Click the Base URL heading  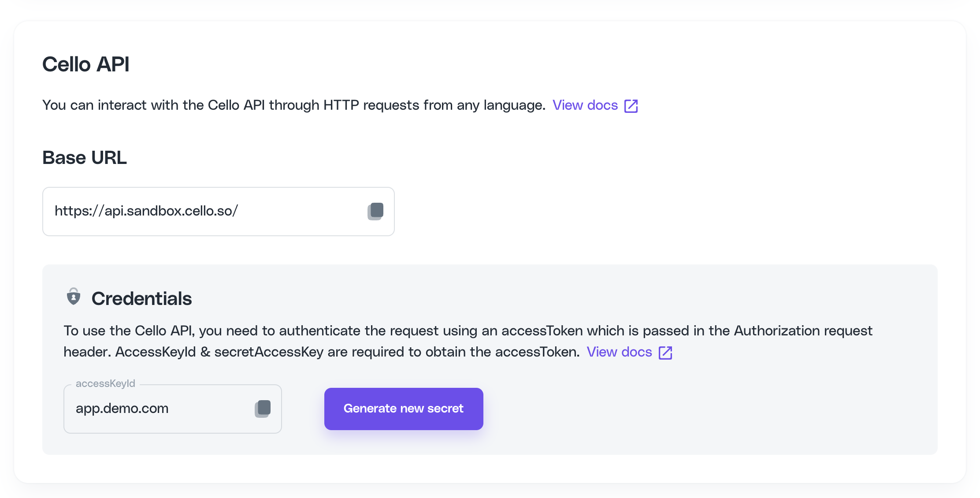[85, 158]
